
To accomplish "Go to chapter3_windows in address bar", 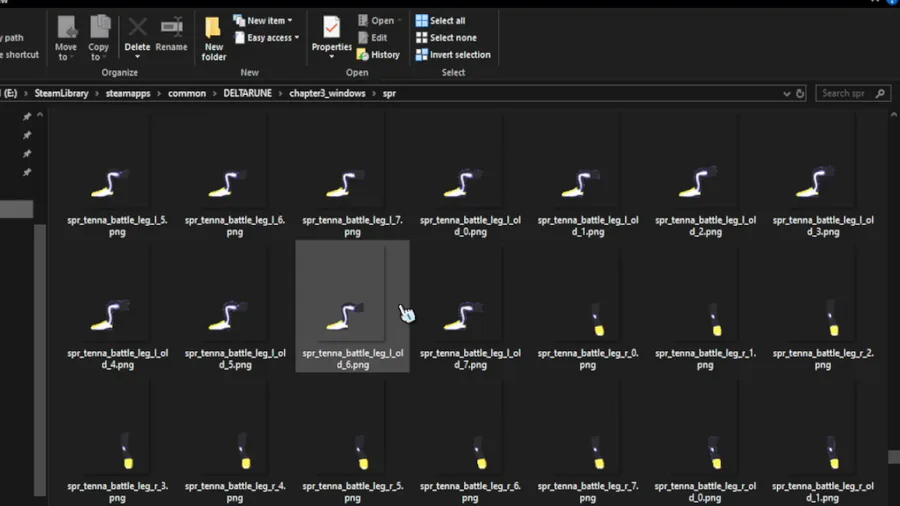I will [327, 94].
